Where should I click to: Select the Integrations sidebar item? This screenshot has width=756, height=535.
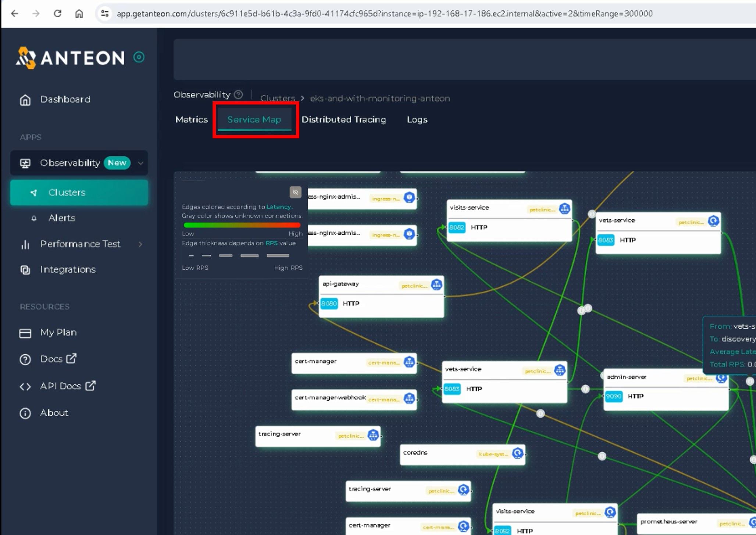68,269
